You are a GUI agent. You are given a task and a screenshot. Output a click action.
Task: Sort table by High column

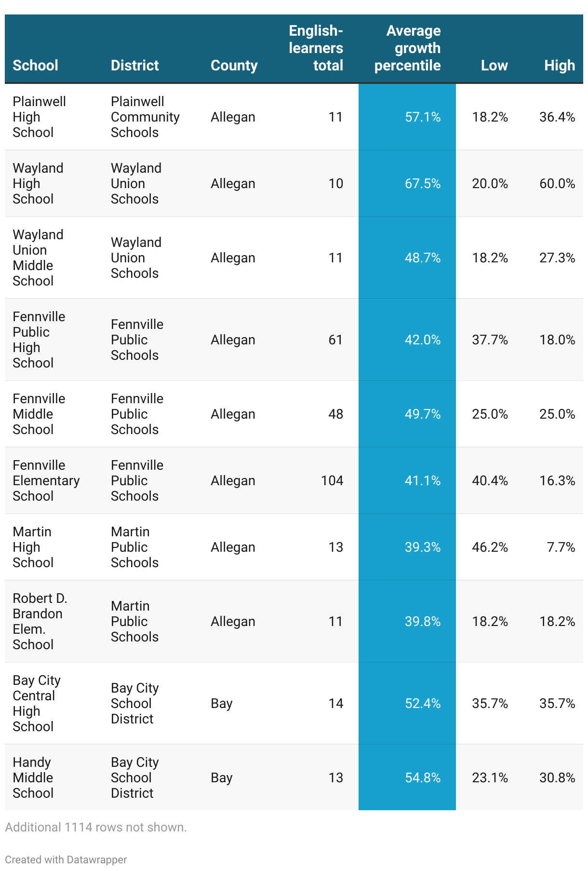[x=560, y=65]
